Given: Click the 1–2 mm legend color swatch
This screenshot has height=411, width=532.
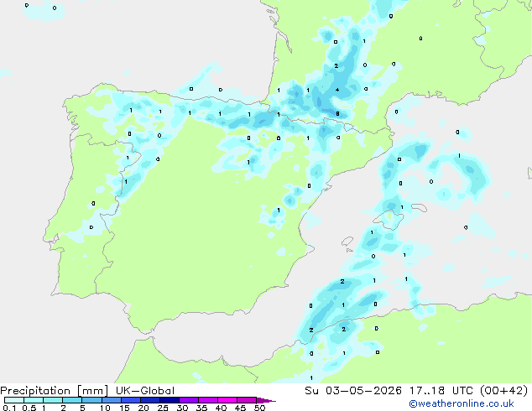Looking at the screenshot, I should click(x=53, y=400).
